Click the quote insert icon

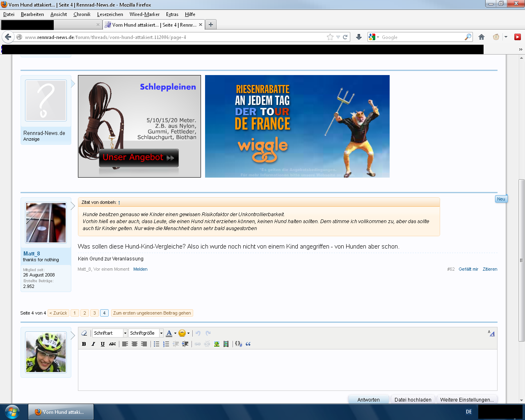[248, 344]
